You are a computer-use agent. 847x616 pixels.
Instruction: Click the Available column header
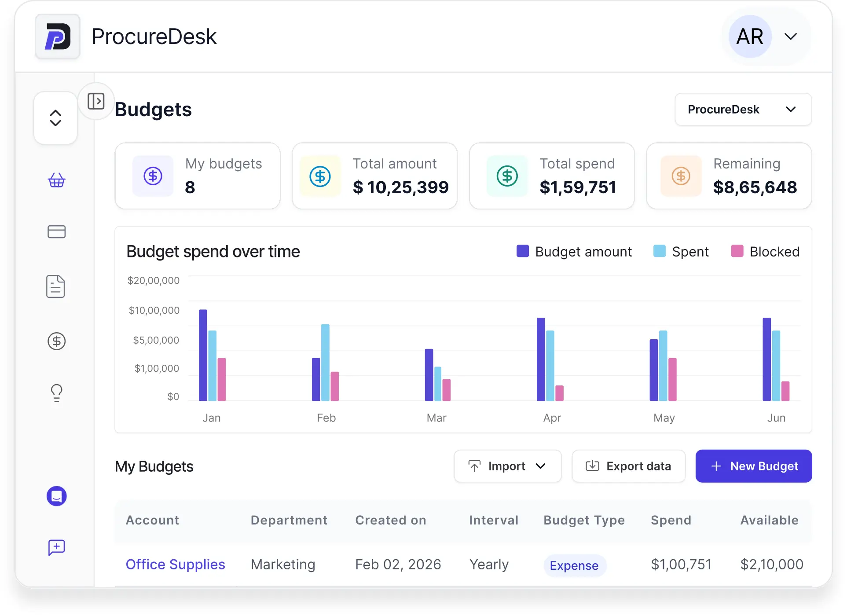(769, 520)
